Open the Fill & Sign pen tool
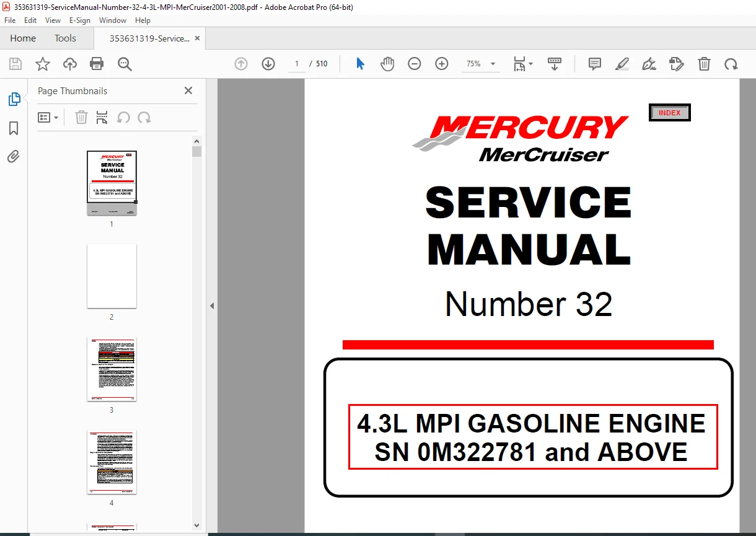756x536 pixels. click(649, 64)
